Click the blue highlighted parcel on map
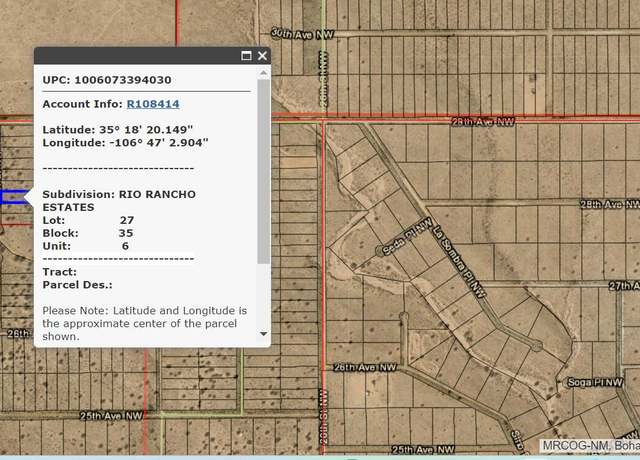640x460 pixels. [15, 197]
